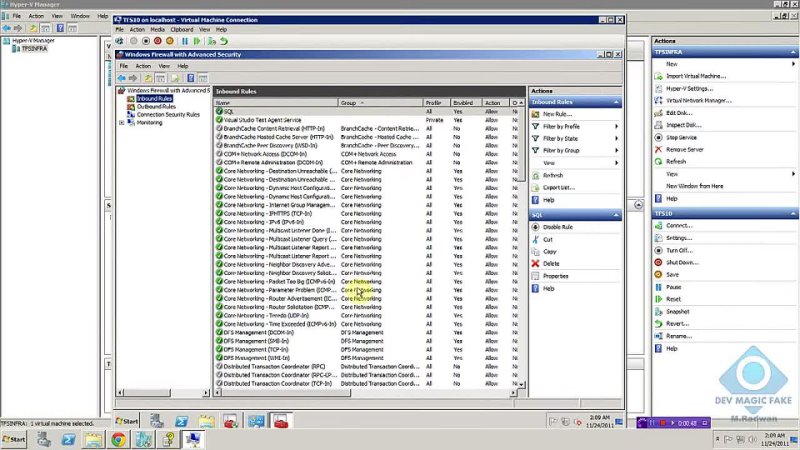
Task: Open Filter by State submenu arrow
Action: click(616, 138)
